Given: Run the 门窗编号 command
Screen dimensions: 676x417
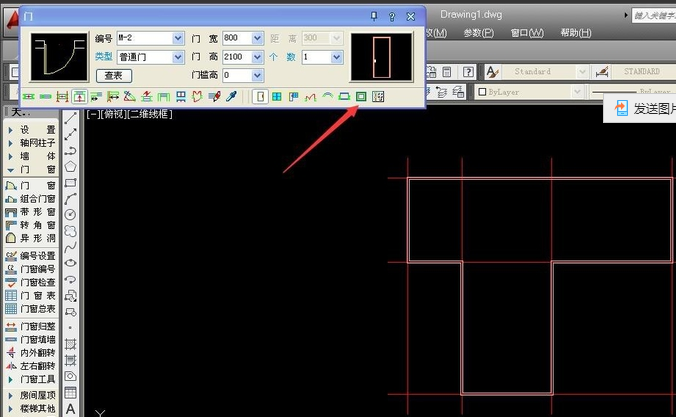Looking at the screenshot, I should (31, 269).
